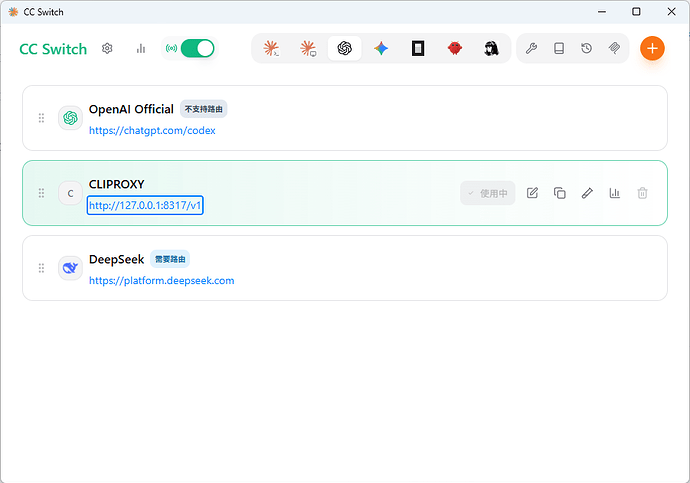690x483 pixels.
Task: Click the DeepSeek provider name
Action: [117, 260]
